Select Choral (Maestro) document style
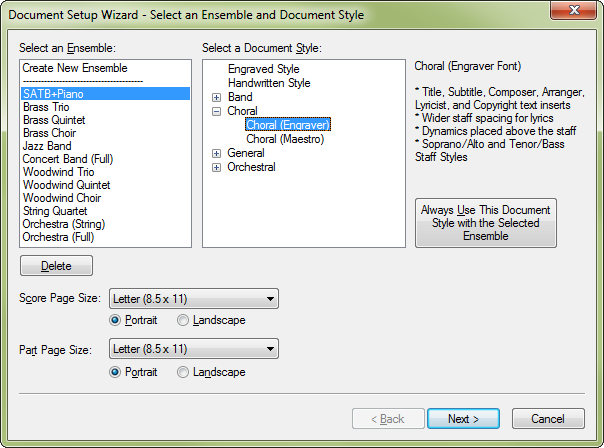Viewport: 604px width, 448px height. (285, 139)
